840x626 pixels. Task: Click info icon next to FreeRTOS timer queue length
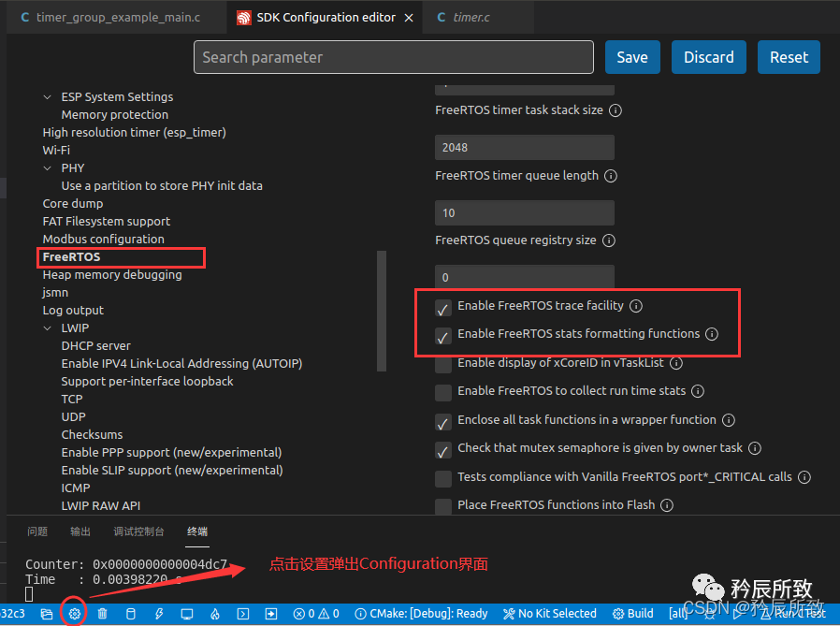click(x=610, y=176)
